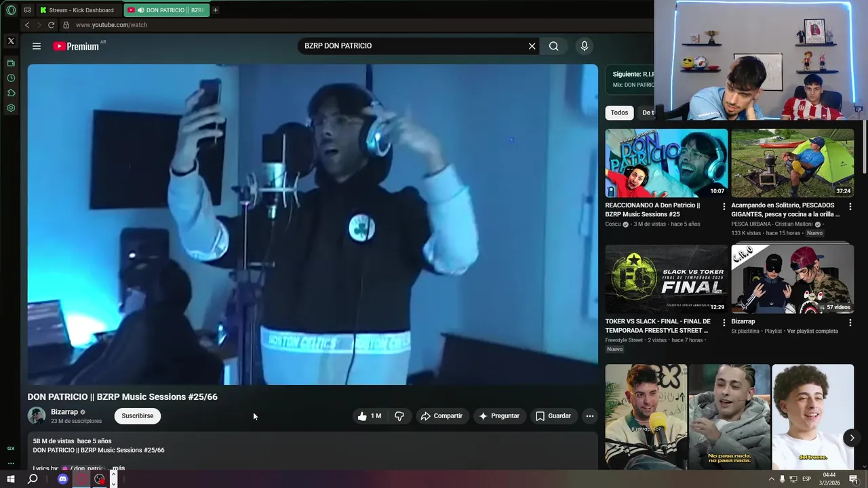Open X (Twitter) in the Opera sidebar

pyautogui.click(x=11, y=41)
